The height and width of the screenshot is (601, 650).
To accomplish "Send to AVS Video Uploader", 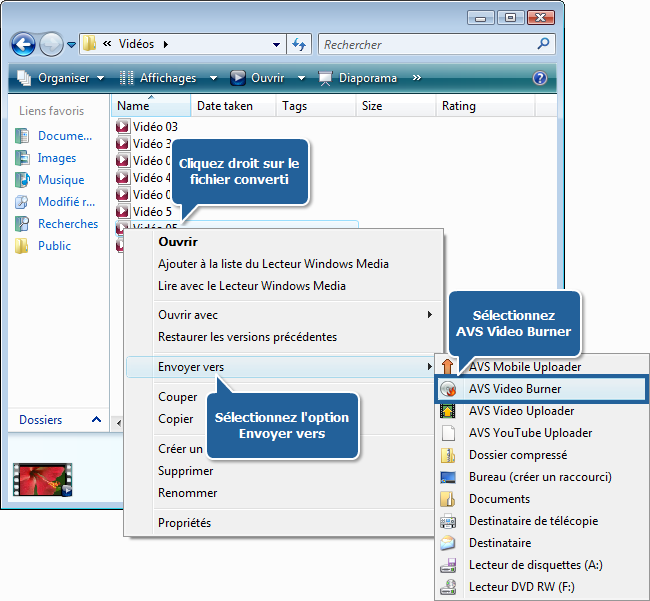I will click(541, 411).
